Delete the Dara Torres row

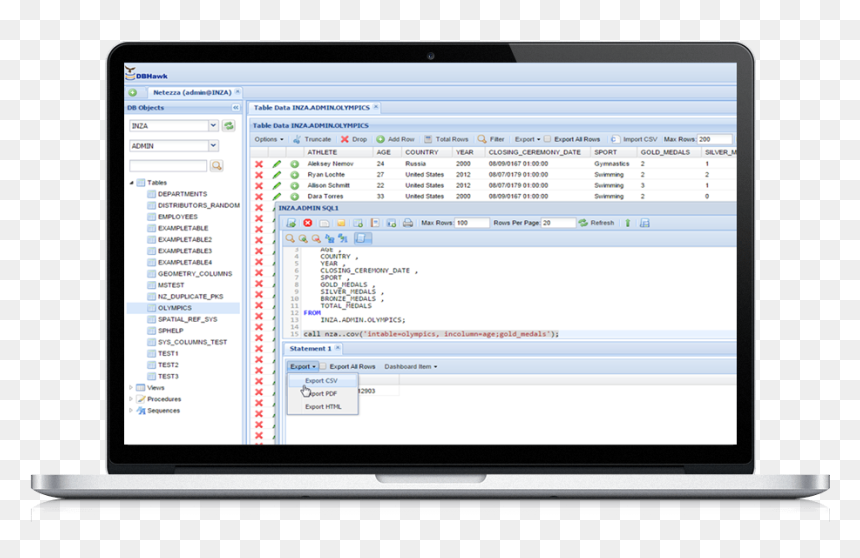tap(259, 196)
